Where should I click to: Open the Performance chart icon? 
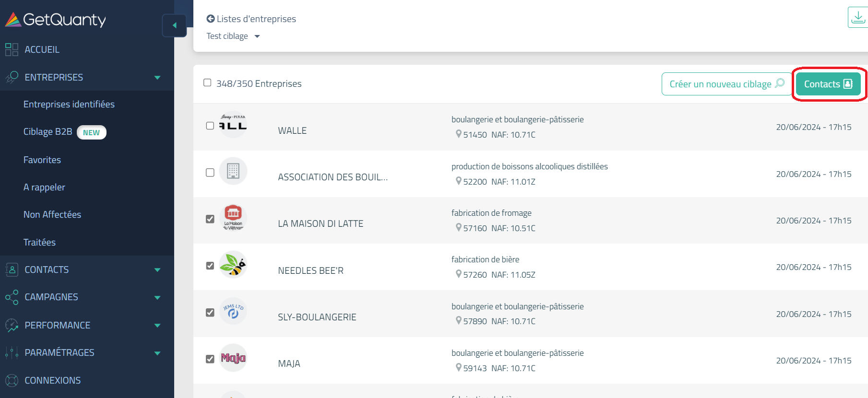click(11, 325)
